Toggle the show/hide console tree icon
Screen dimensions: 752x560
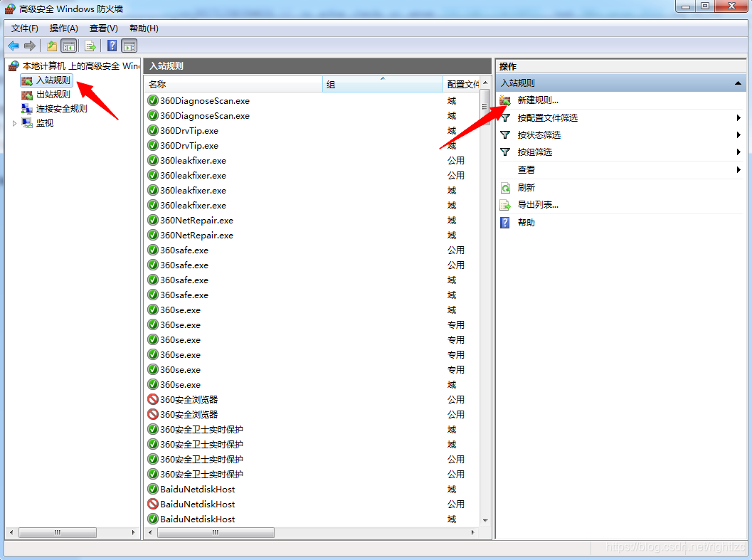(x=69, y=46)
